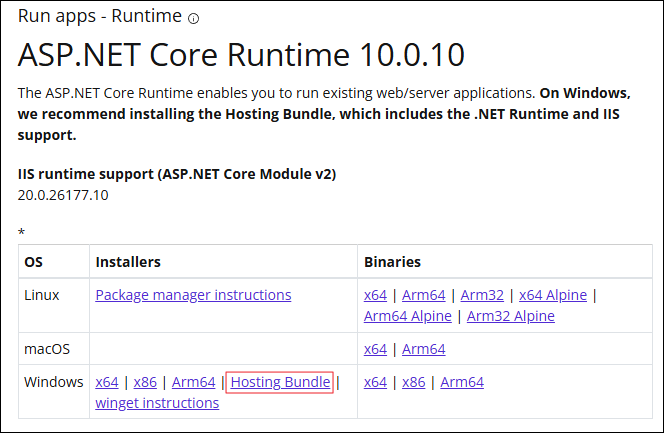Click the info icon beside Run apps - Runtime
The width and height of the screenshot is (664, 433).
click(x=194, y=19)
